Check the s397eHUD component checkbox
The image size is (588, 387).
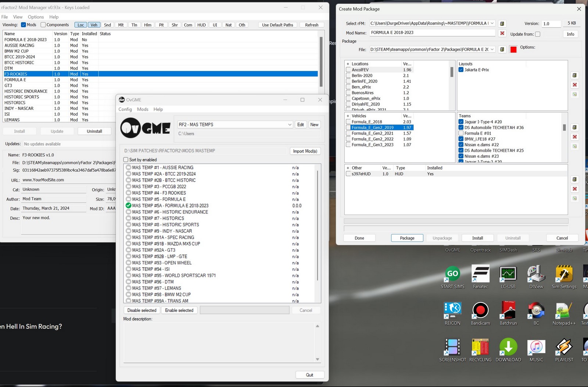click(x=348, y=174)
